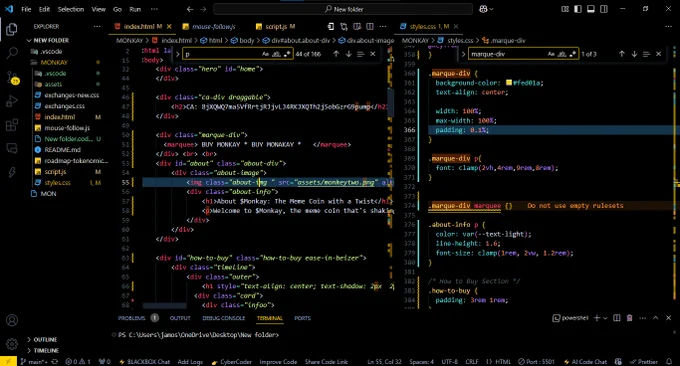Close the left find widget
Screen dimensions: 680x366
[373, 54]
